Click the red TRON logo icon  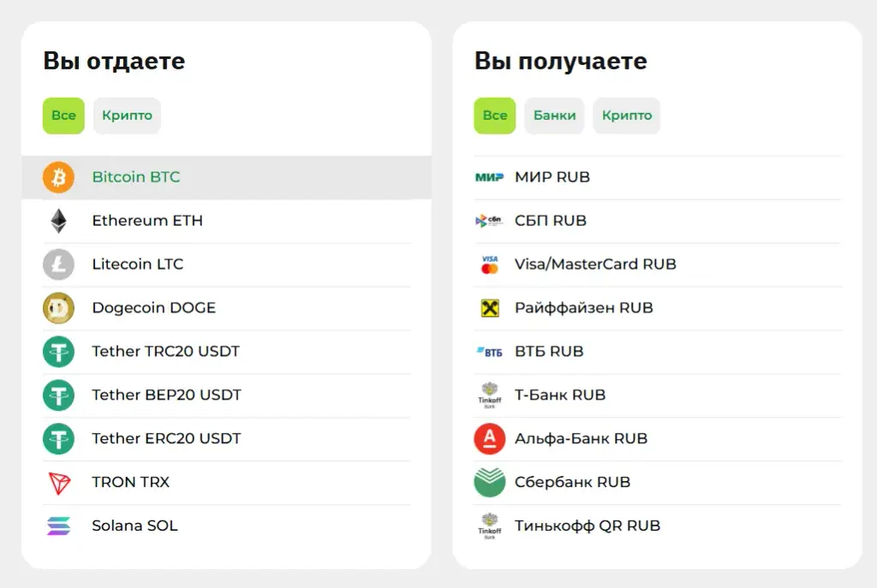(59, 483)
